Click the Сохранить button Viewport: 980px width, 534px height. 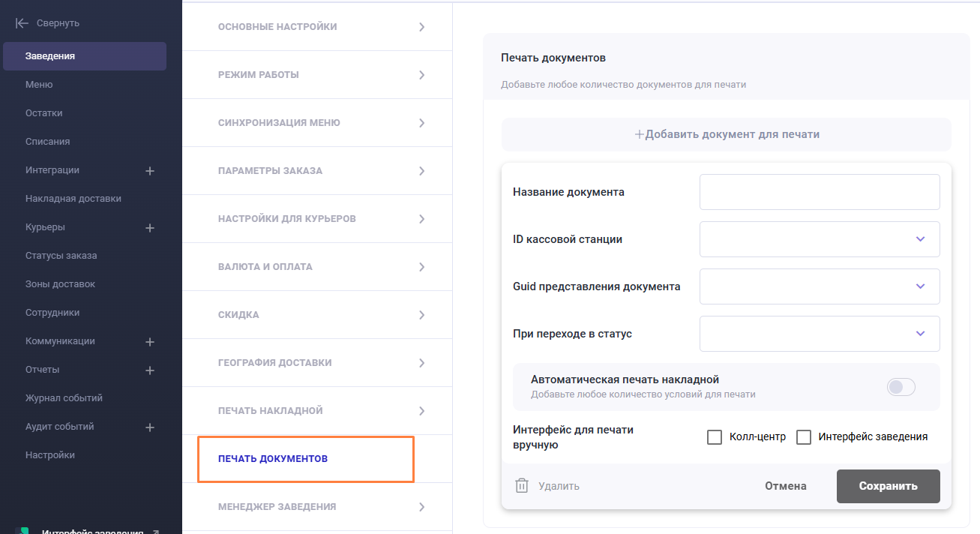pos(888,486)
